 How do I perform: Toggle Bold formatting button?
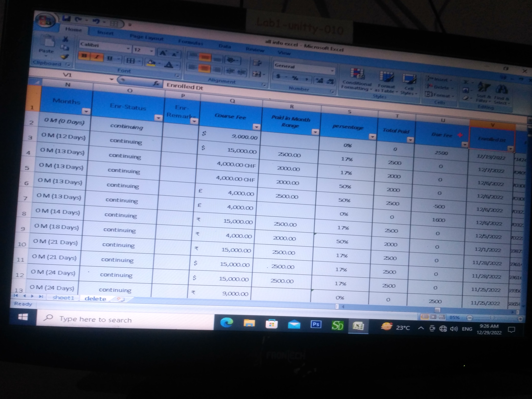84,56
